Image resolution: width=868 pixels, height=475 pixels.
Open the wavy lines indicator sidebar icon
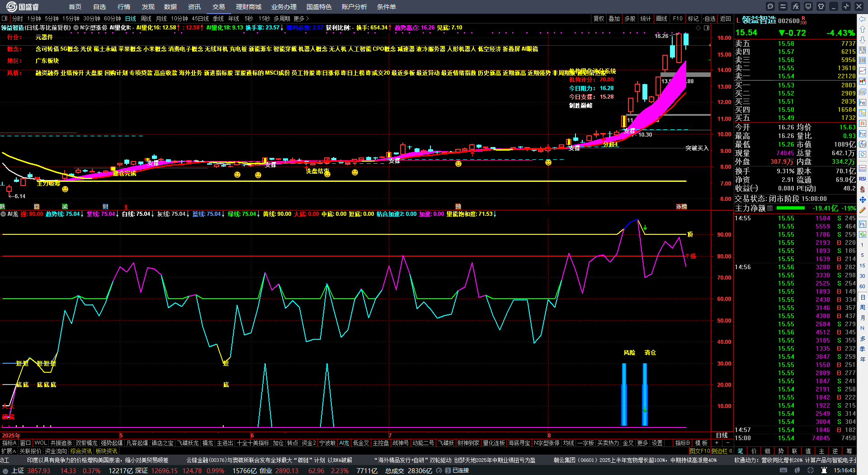[863, 168]
